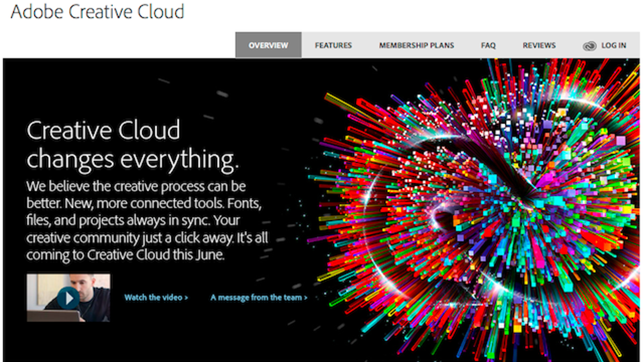Click the 'Adobe Creative Cloud' page title
The width and height of the screenshot is (644, 362).
(x=97, y=11)
